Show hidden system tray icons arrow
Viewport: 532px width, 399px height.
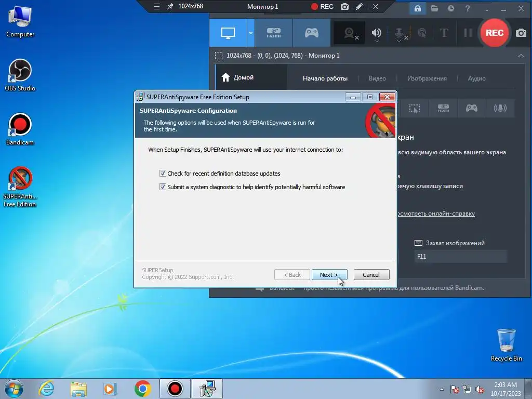click(x=442, y=389)
